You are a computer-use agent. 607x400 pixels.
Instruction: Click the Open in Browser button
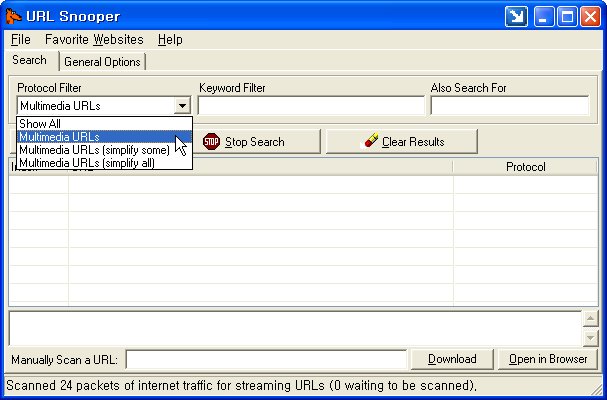548,359
